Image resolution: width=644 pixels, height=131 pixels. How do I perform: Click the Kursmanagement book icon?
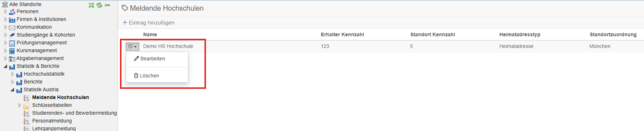coord(12,51)
